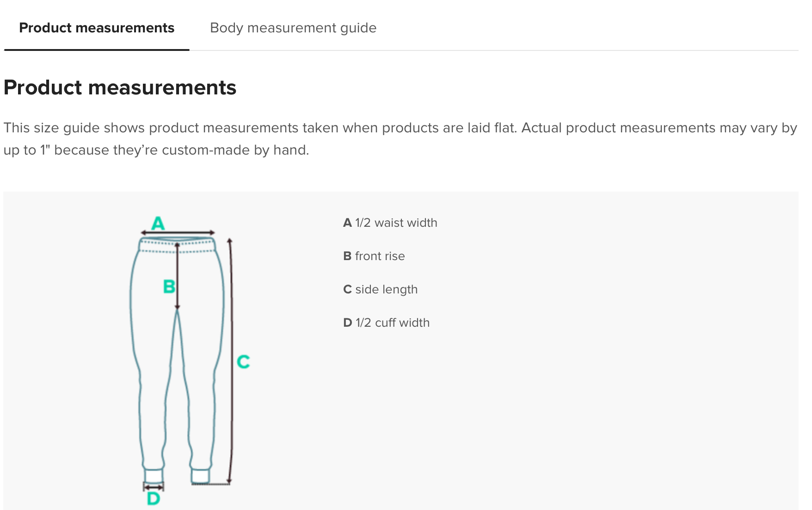Screen dimensions: 812x510
Task: Open the Body measurement guide tab
Action: coord(293,28)
